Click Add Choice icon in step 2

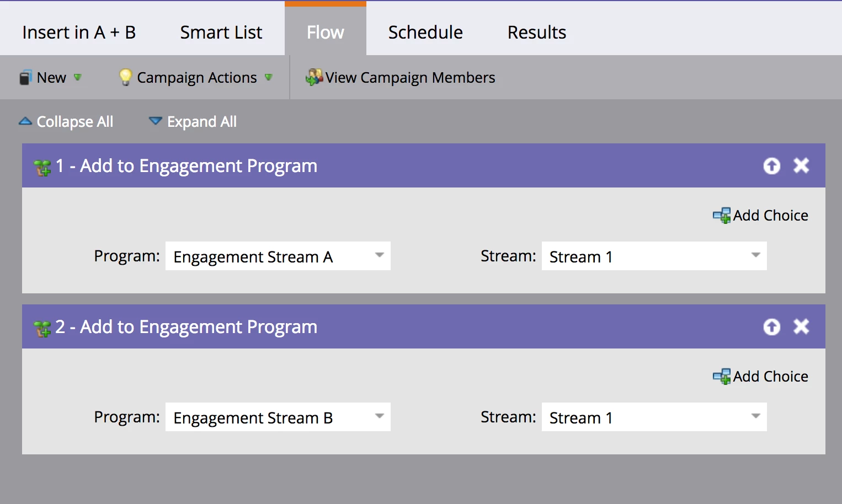point(722,377)
